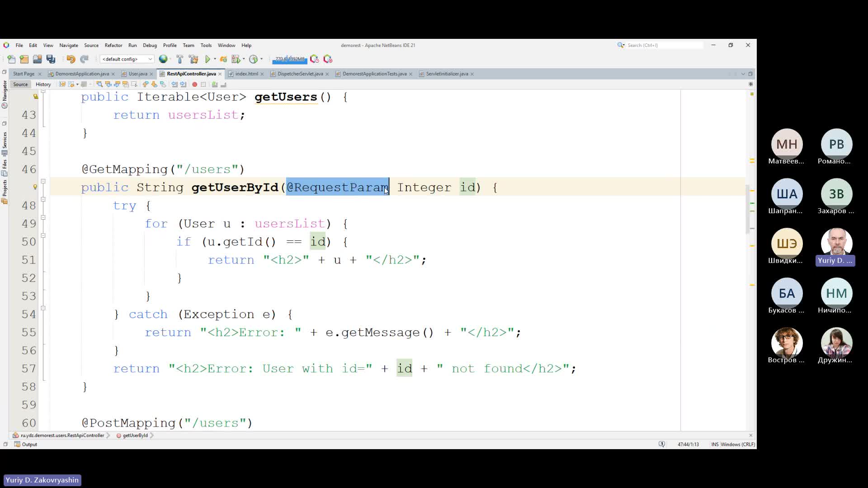Close the ServletInitializer.java tab
Viewport: 868px width, 488px height.
(x=472, y=74)
